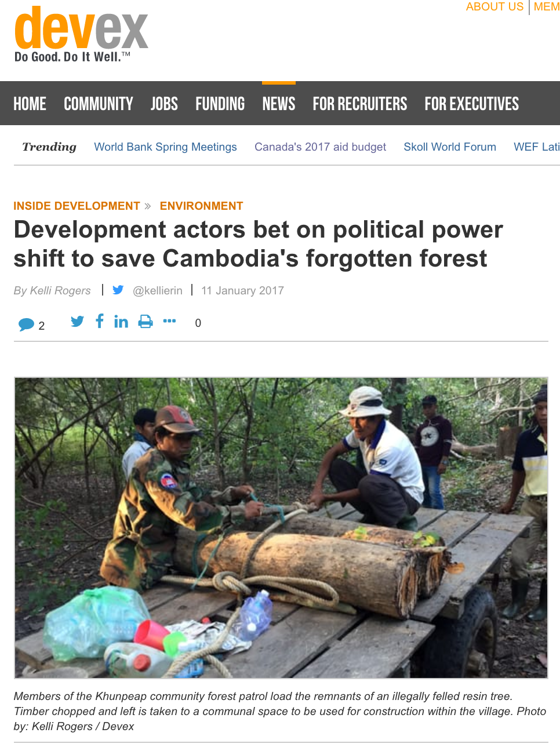Share article via Twitter icon
The height and width of the screenshot is (751, 560).
pos(77,321)
